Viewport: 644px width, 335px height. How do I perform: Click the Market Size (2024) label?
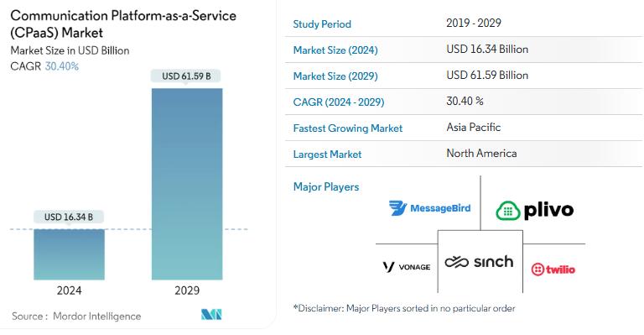pos(335,50)
